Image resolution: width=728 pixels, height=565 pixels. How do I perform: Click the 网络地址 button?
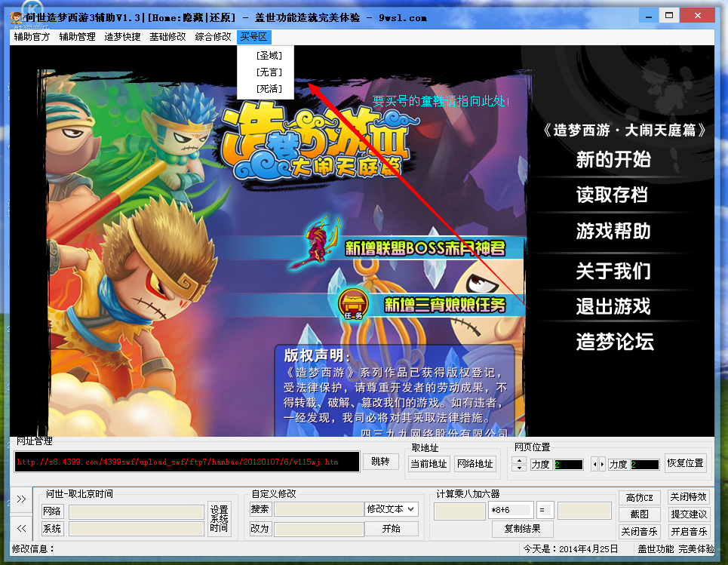pyautogui.click(x=475, y=464)
